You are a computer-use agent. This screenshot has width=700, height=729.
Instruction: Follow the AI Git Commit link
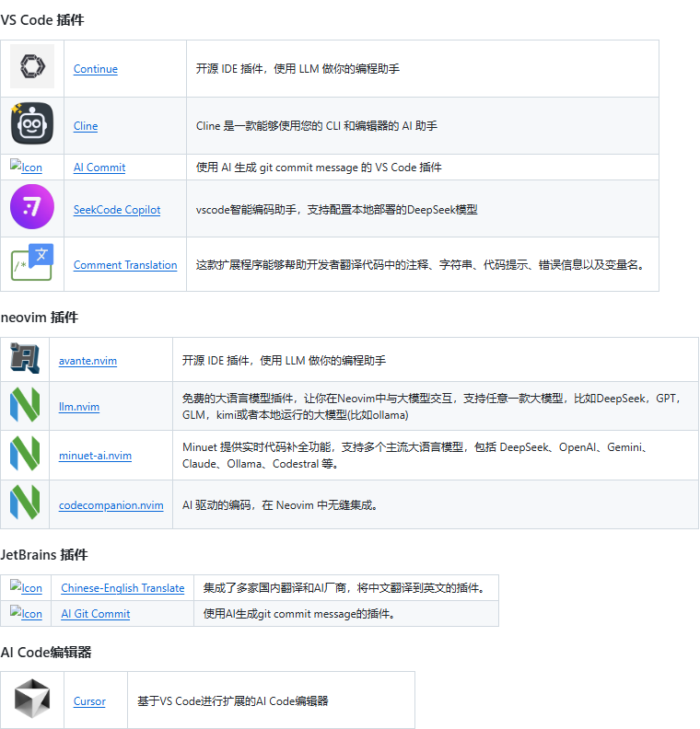(96, 614)
